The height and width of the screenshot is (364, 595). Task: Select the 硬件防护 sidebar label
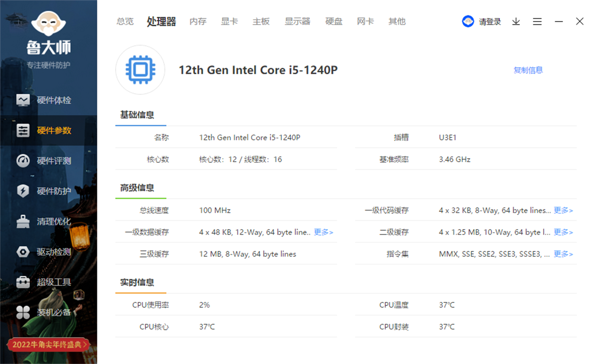point(54,191)
